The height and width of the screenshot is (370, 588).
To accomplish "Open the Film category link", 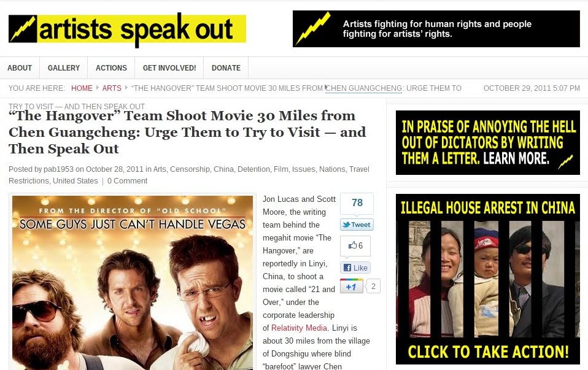I will [x=281, y=169].
